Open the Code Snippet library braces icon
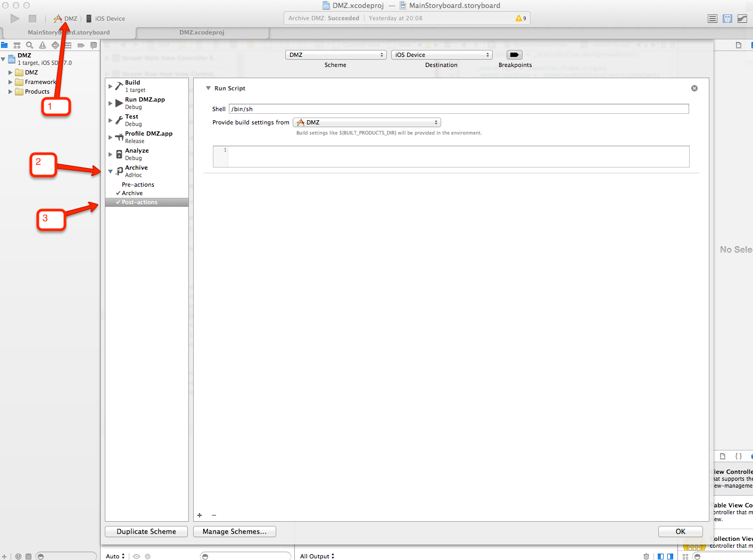This screenshot has height=560, width=753. coord(739,456)
